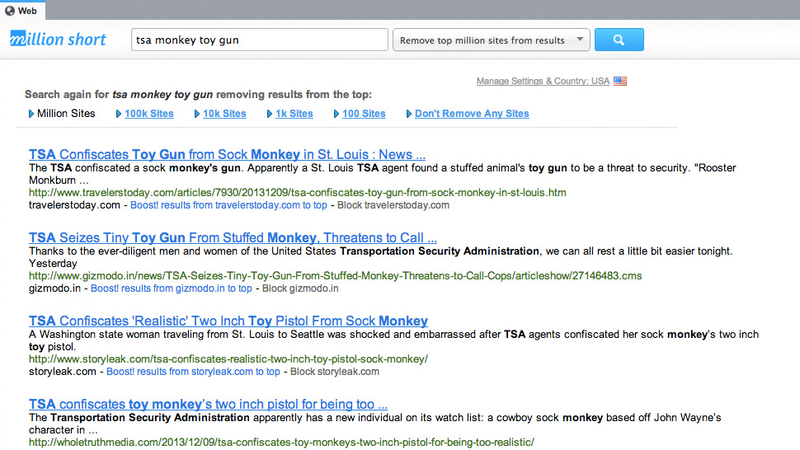This screenshot has height=450, width=800.
Task: Open TSA Confiscates Toy Gun from Sock Monkey result
Action: pyautogui.click(x=227, y=154)
